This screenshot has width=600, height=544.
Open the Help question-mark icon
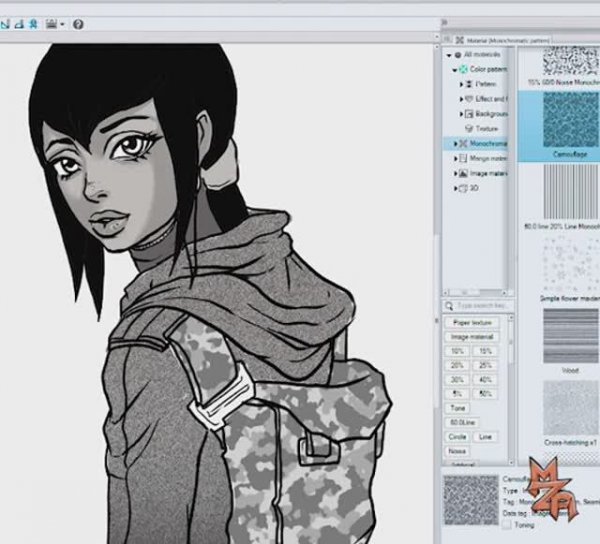point(78,24)
